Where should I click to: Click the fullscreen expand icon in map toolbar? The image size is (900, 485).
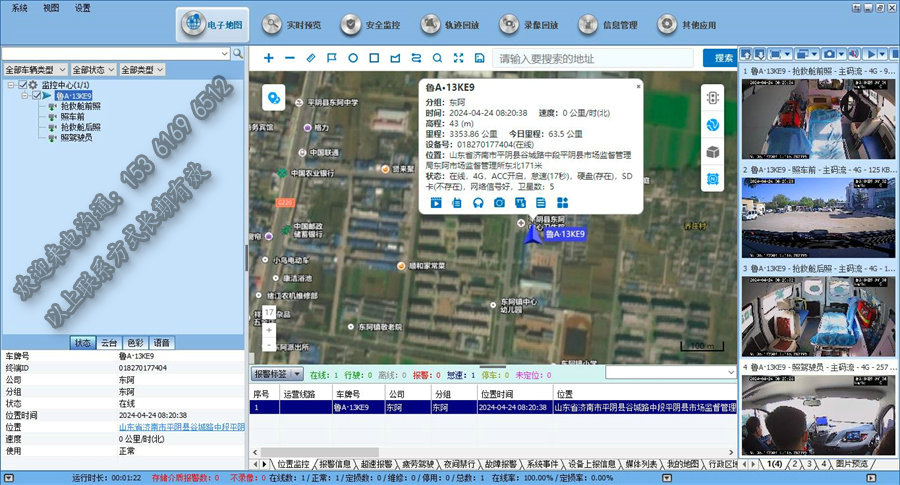[458, 58]
